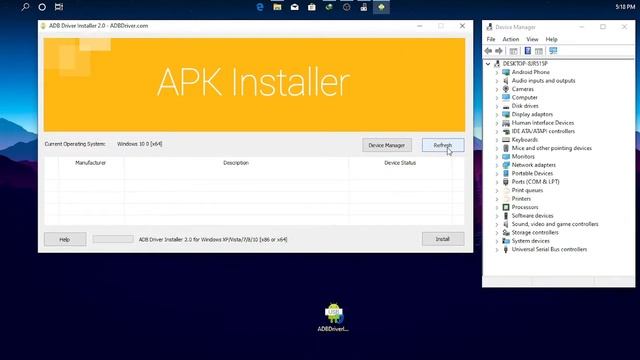Open the Action menu in Device Manager
Screen dimensions: 640x360
coord(511,39)
